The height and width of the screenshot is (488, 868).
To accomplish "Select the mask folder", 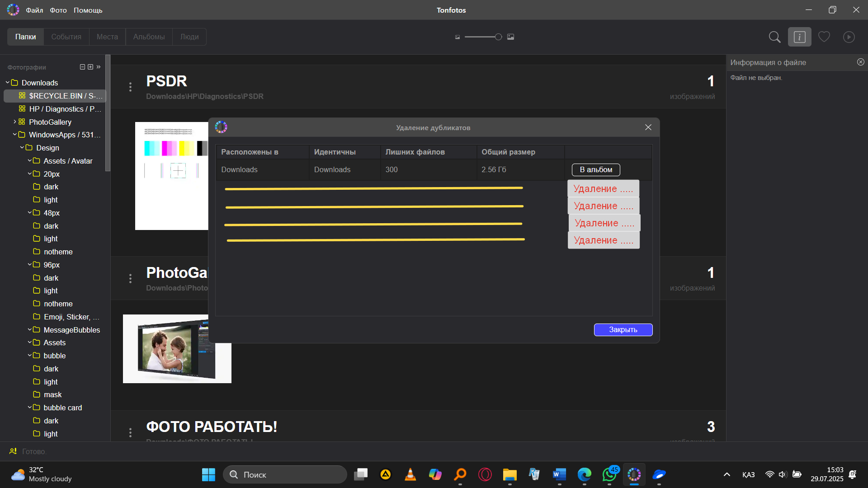I will [x=47, y=394].
